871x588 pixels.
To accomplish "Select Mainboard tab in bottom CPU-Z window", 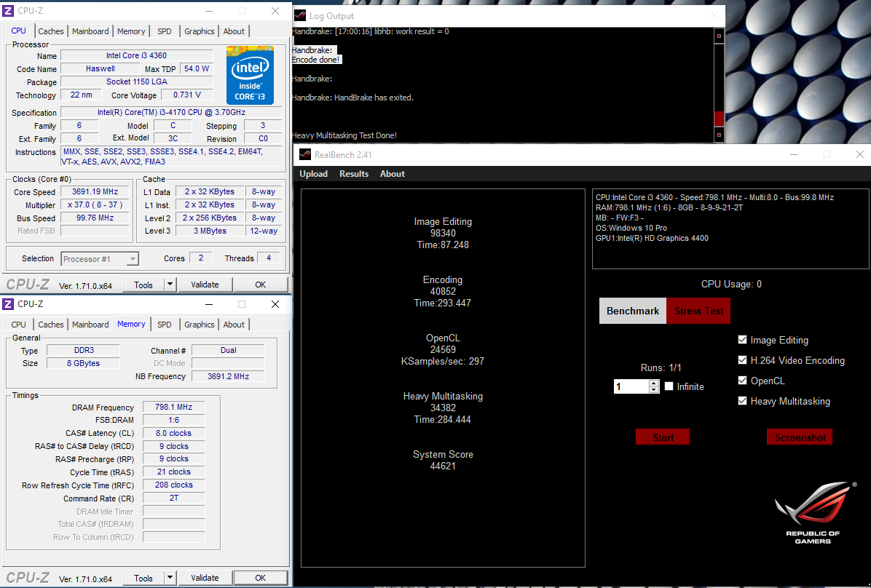I will tap(90, 325).
